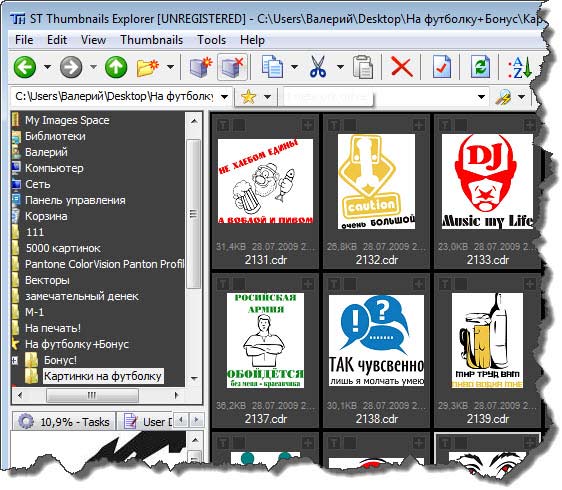Open the Back button history dropdown
This screenshot has height=490, width=562.
point(47,67)
